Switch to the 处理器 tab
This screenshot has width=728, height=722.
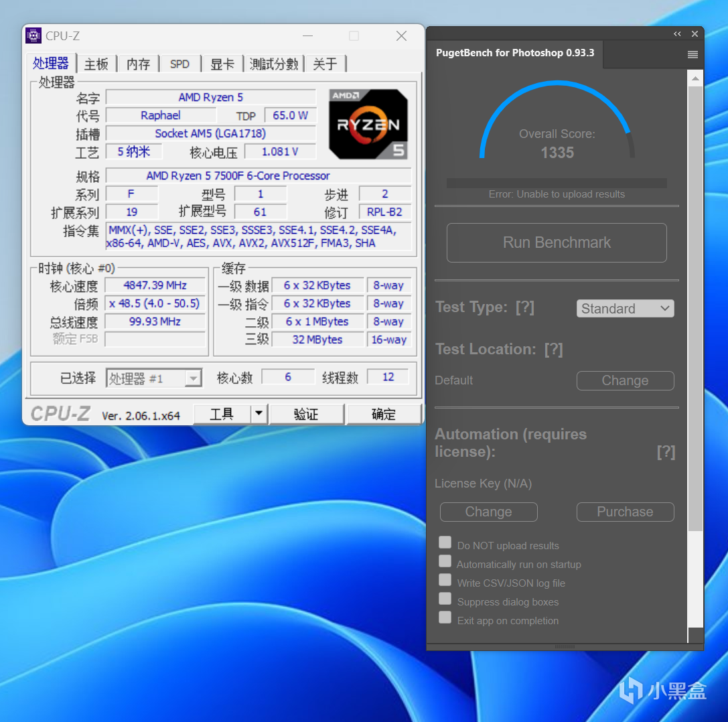pyautogui.click(x=51, y=63)
